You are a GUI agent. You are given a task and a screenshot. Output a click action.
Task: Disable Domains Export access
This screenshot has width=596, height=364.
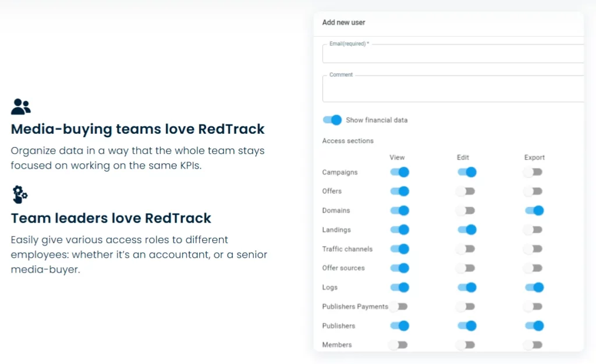[x=534, y=210]
